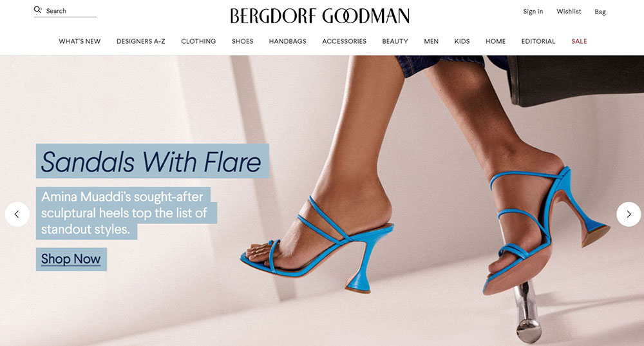Open the Sale section
Image resolution: width=644 pixels, height=346 pixels.
point(579,41)
